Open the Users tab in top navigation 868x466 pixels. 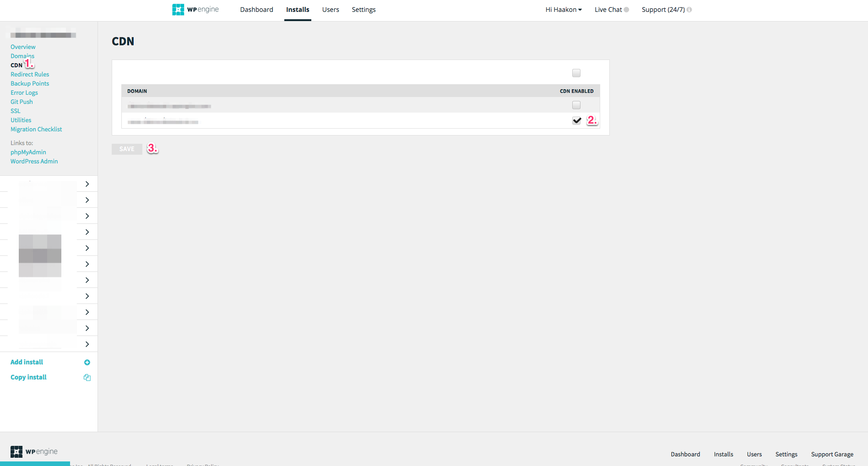(x=331, y=10)
